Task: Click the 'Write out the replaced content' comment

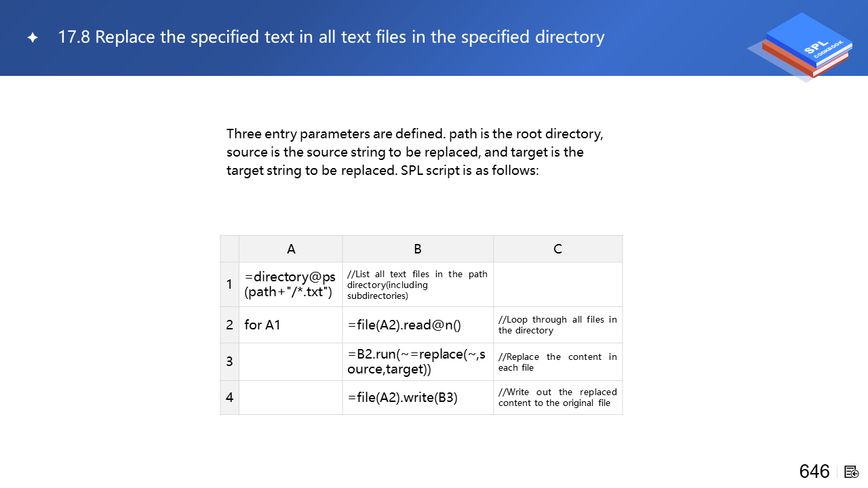Action: [557, 397]
